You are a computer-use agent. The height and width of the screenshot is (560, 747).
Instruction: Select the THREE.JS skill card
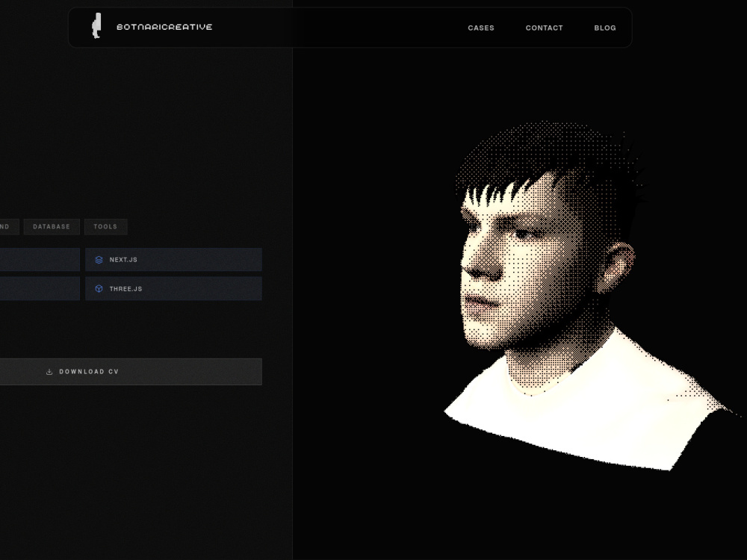pos(173,288)
